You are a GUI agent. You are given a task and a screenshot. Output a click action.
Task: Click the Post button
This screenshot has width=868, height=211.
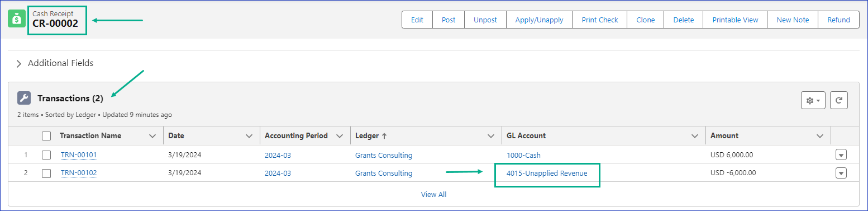[x=449, y=20]
